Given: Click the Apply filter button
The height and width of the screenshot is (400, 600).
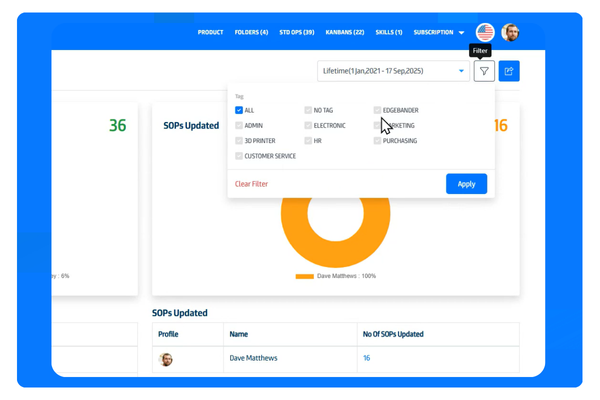Looking at the screenshot, I should 466,184.
